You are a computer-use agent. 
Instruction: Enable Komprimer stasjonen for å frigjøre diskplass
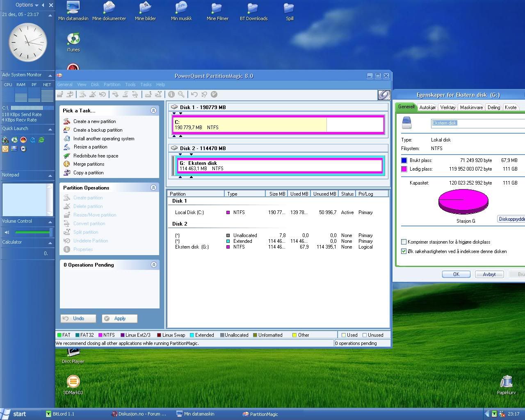point(404,242)
